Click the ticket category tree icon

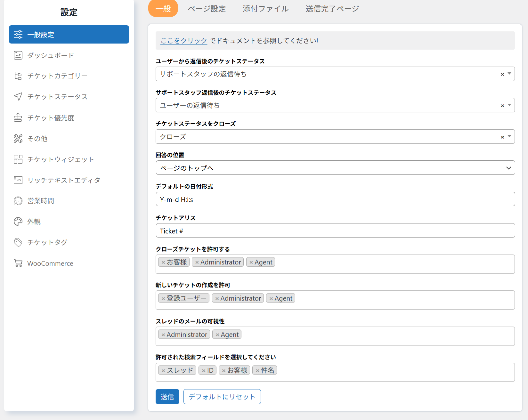point(18,76)
